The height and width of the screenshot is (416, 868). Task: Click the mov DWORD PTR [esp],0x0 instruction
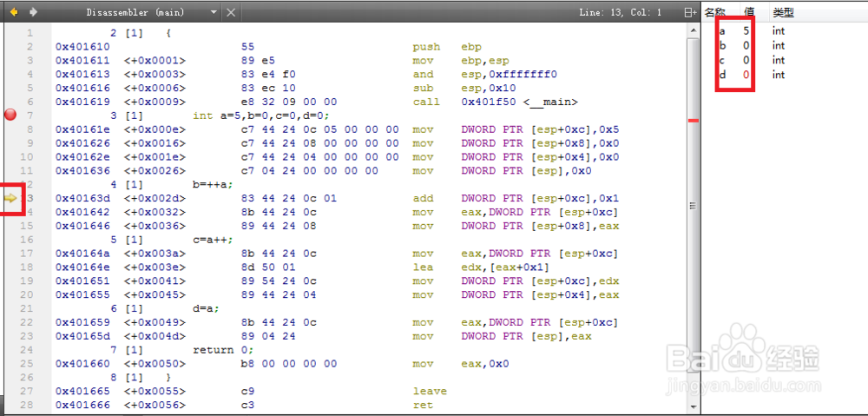coord(502,170)
